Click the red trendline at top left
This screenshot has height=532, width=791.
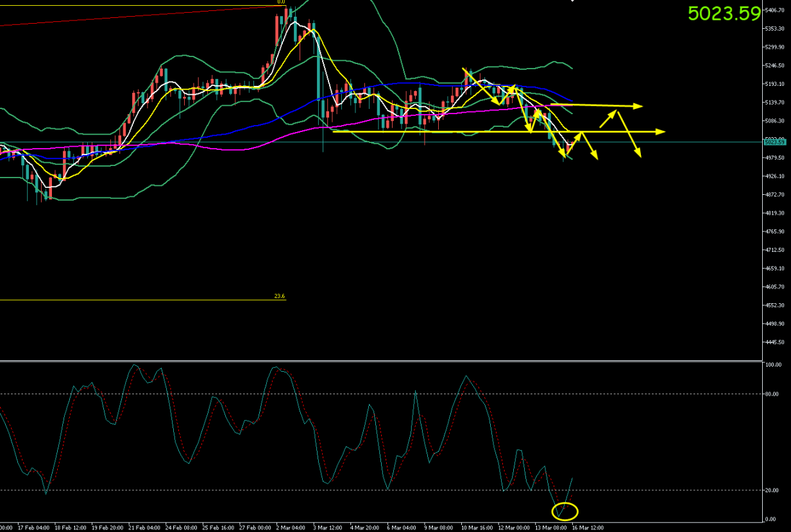(128, 17)
